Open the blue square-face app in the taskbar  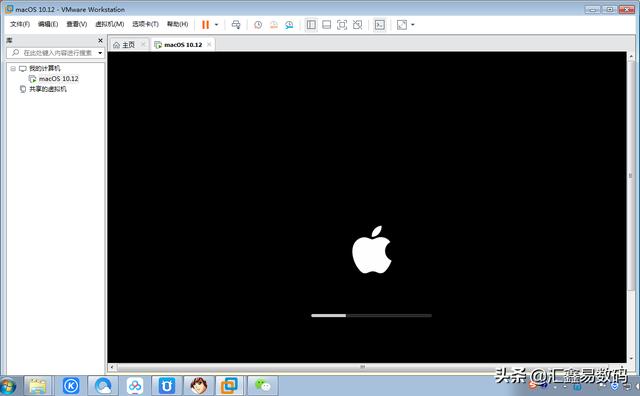167,386
